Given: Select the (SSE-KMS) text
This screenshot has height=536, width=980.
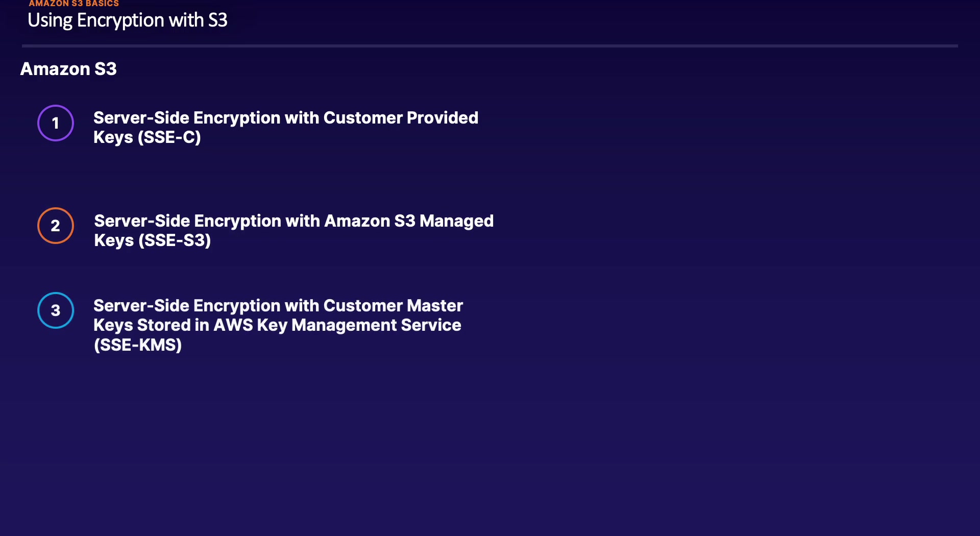Looking at the screenshot, I should [x=138, y=345].
